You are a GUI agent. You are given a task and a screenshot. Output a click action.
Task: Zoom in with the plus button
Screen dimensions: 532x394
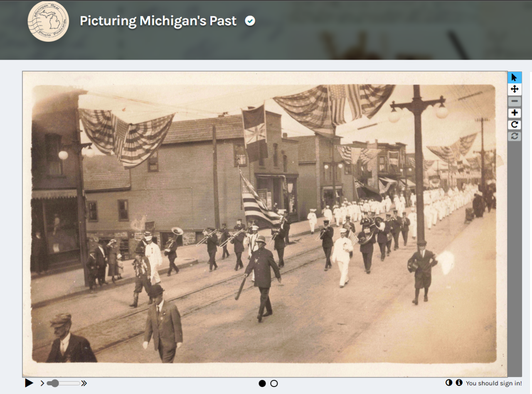tap(515, 113)
